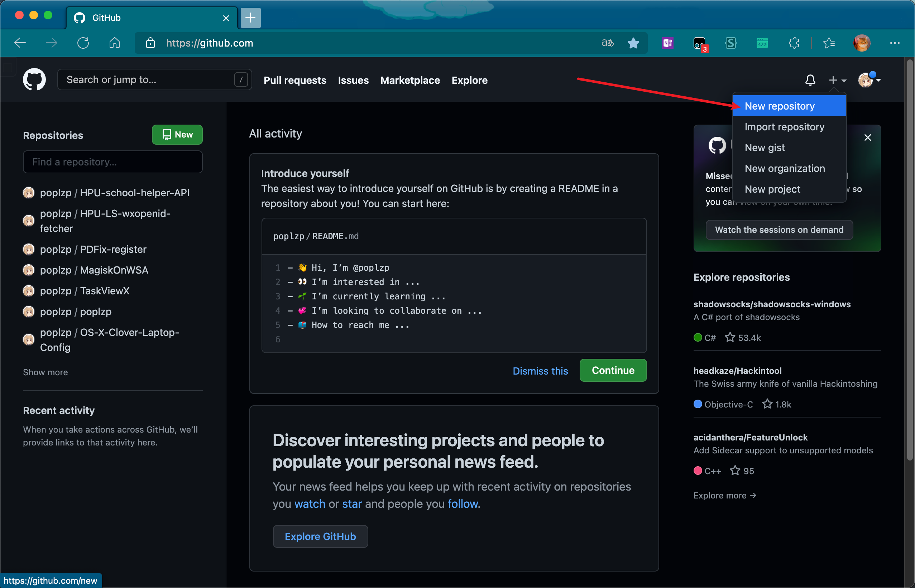Open poplzp / TaskViewX repository

click(85, 291)
